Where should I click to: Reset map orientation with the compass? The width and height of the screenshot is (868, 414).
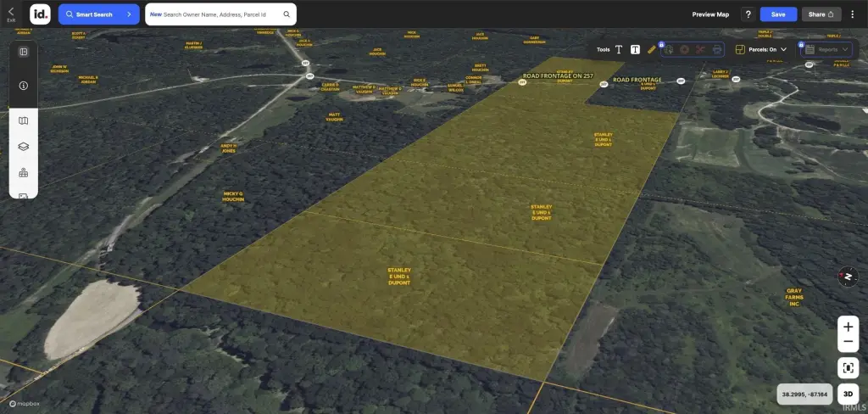click(x=848, y=277)
